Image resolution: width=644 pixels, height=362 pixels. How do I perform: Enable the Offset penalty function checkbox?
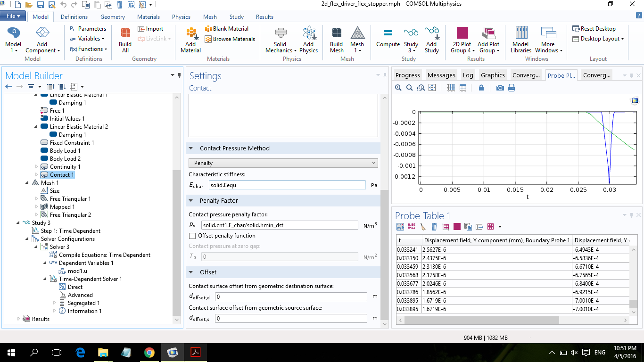pos(192,236)
